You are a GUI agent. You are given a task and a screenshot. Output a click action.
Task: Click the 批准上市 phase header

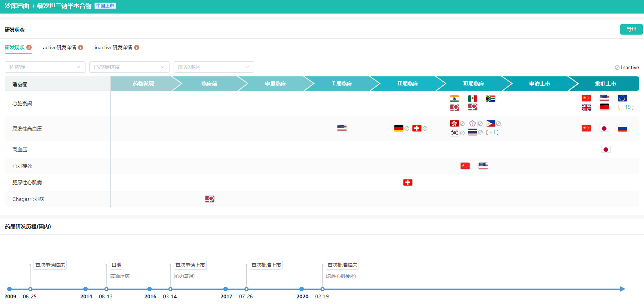[x=606, y=84]
